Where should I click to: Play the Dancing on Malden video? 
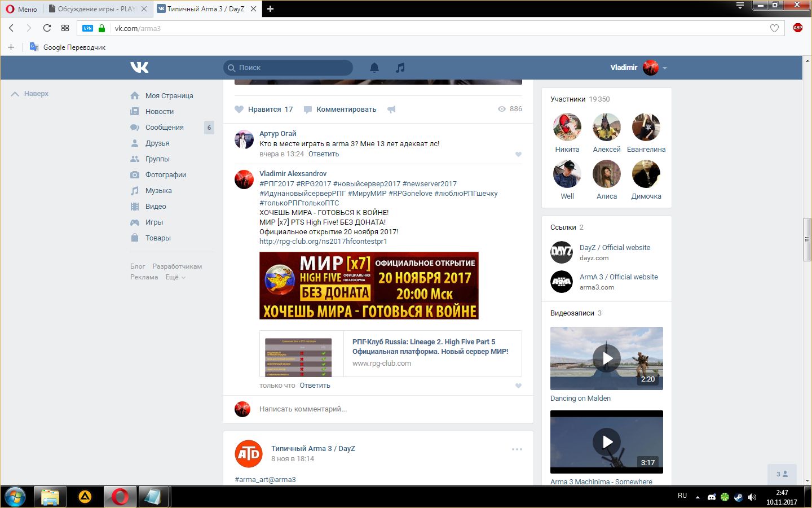click(607, 358)
